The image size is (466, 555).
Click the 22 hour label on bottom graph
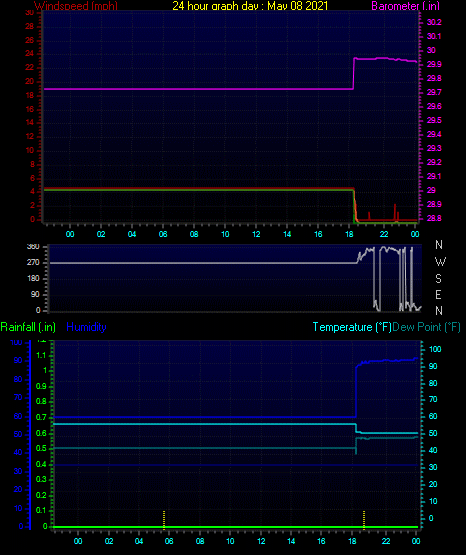click(x=386, y=541)
